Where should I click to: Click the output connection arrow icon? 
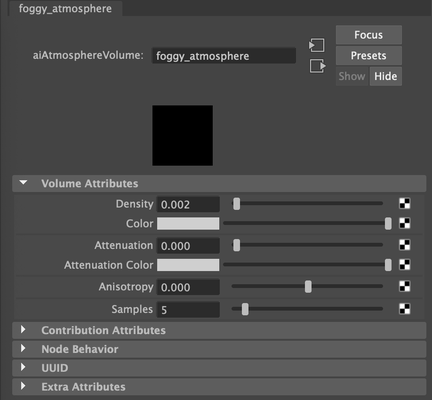317,66
